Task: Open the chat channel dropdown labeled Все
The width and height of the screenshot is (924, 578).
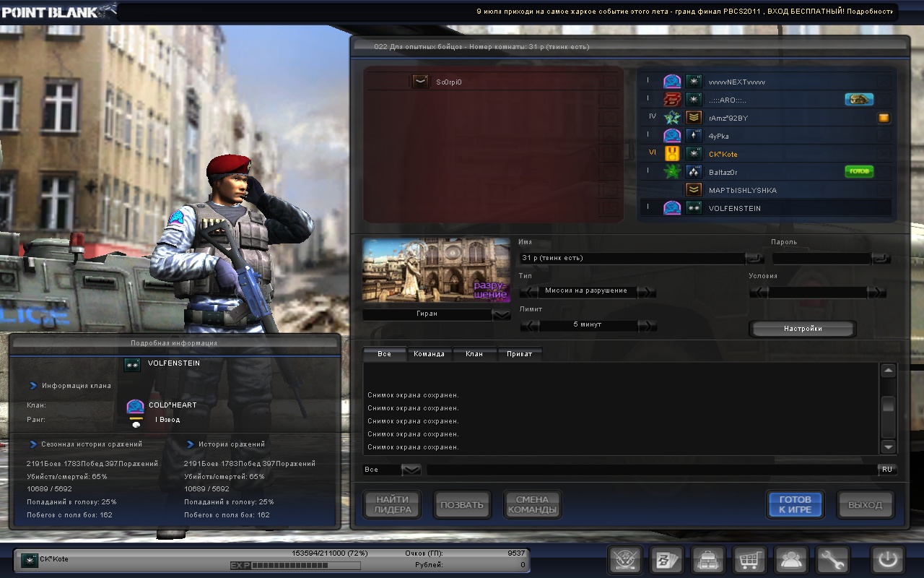Action: [411, 470]
